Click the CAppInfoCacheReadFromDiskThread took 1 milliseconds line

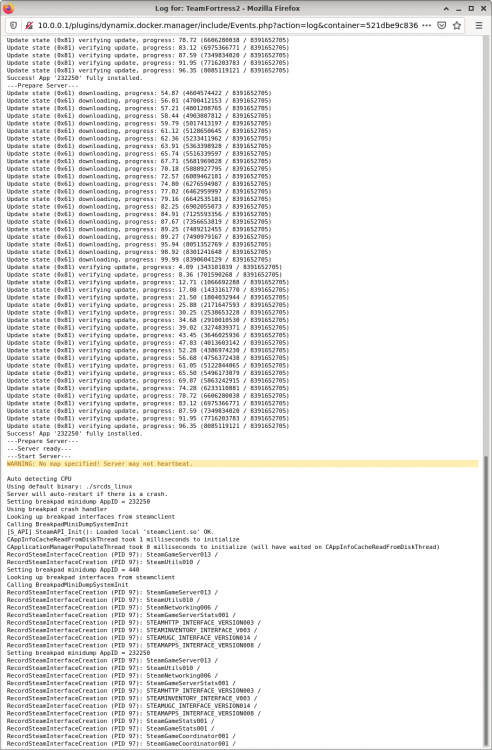tap(123, 540)
